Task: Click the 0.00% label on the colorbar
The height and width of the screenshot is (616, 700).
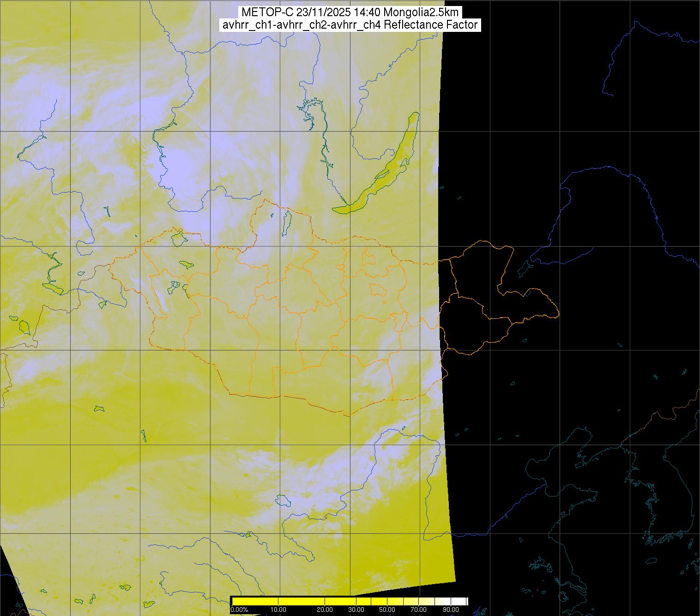Action: [x=239, y=610]
